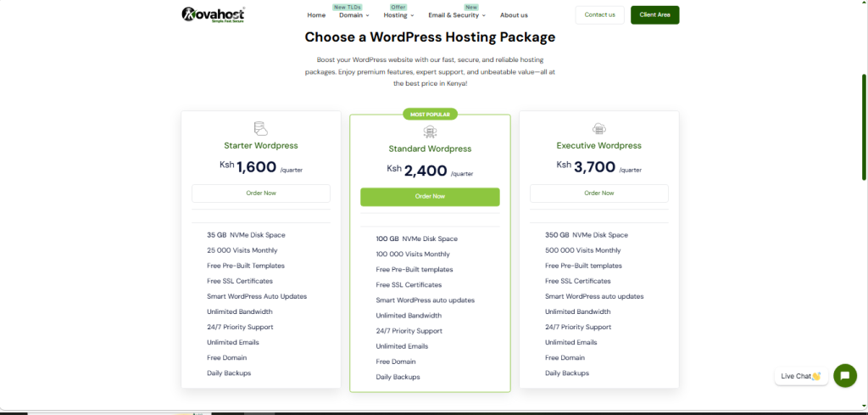Click 100 000 Visits Monthly text
Screen dimensions: 868x415
click(x=413, y=255)
